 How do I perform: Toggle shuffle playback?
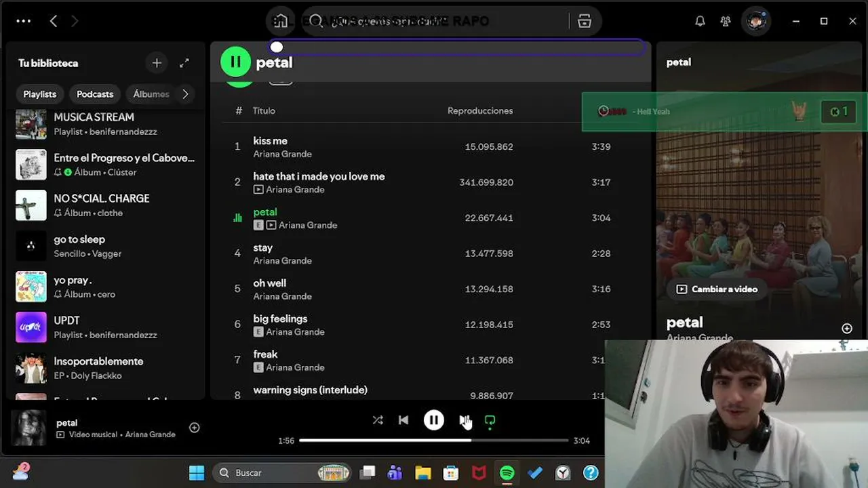[378, 420]
